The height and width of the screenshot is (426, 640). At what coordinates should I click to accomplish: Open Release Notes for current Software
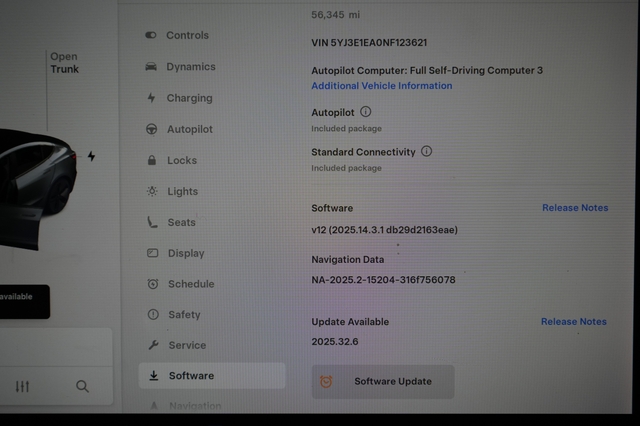(575, 208)
